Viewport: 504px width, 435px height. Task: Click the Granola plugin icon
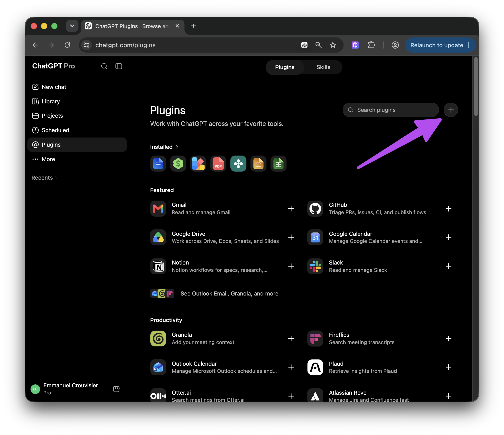158,339
